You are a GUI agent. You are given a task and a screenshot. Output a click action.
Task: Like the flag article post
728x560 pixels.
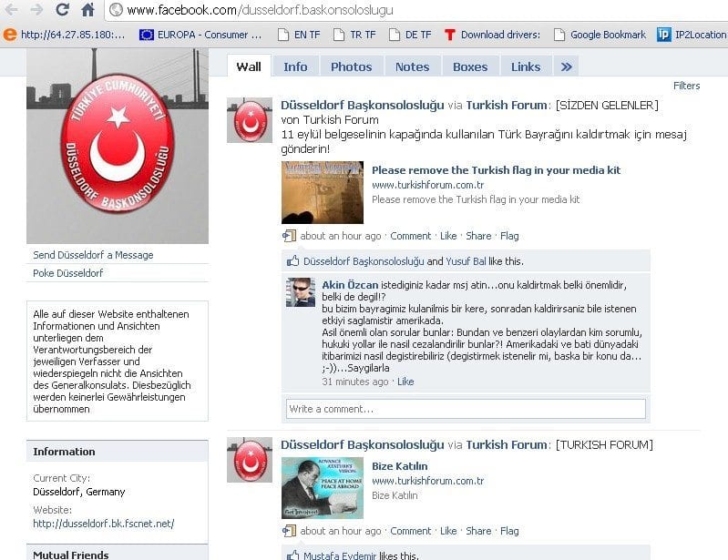pos(448,236)
